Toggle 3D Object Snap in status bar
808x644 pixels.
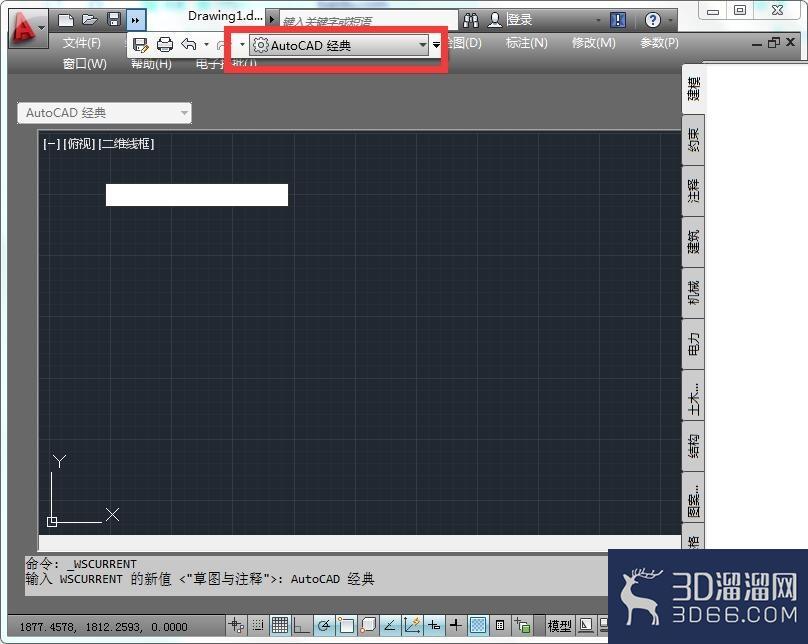368,625
